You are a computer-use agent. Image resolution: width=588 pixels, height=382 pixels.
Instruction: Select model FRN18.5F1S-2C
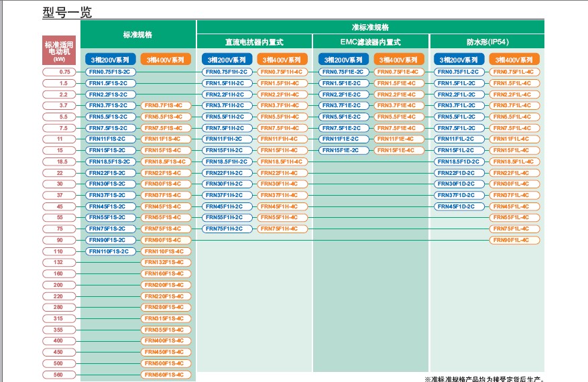(x=111, y=162)
